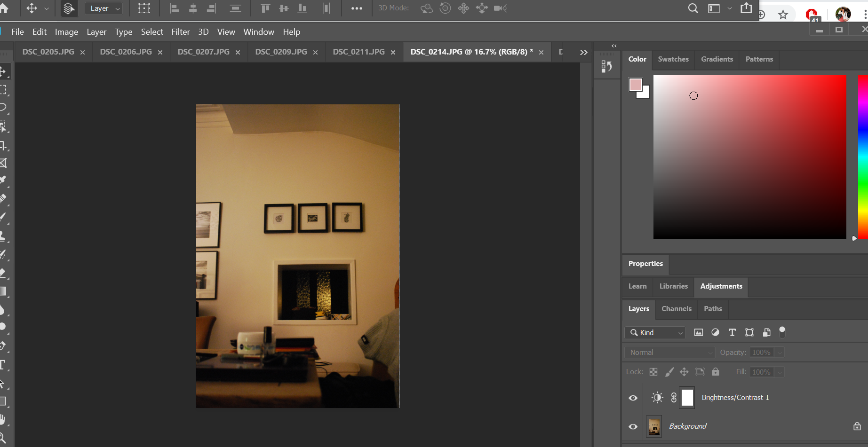
Task: Click the foreground color swatch
Action: tap(635, 85)
